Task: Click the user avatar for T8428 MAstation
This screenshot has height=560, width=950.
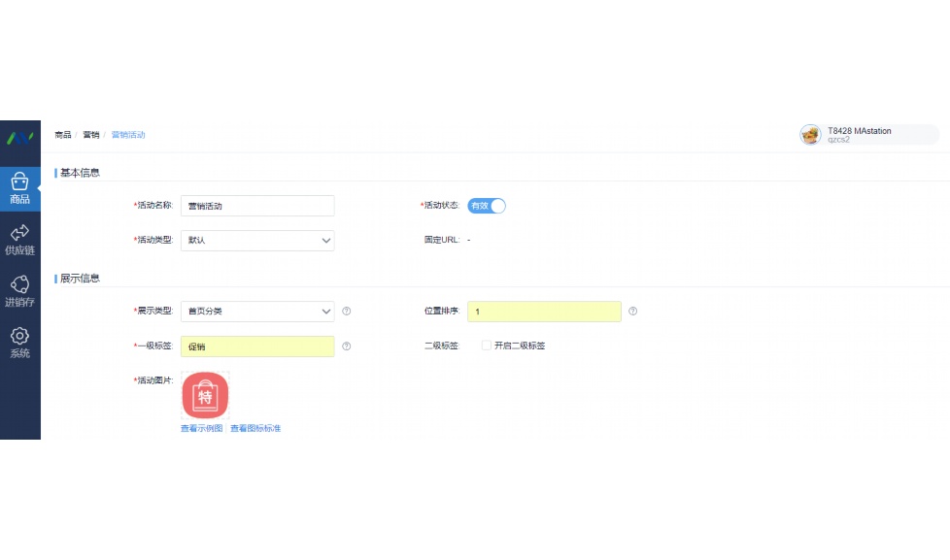Action: (x=810, y=135)
